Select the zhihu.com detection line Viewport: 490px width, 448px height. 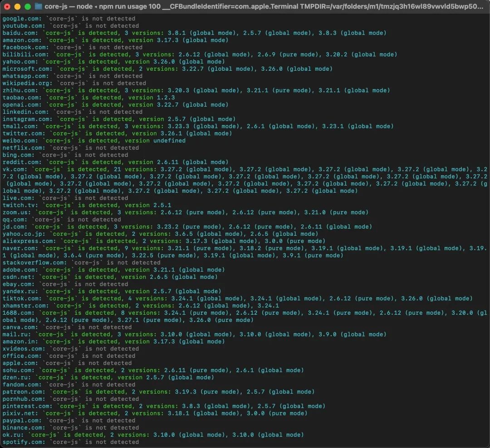pyautogui.click(x=196, y=91)
